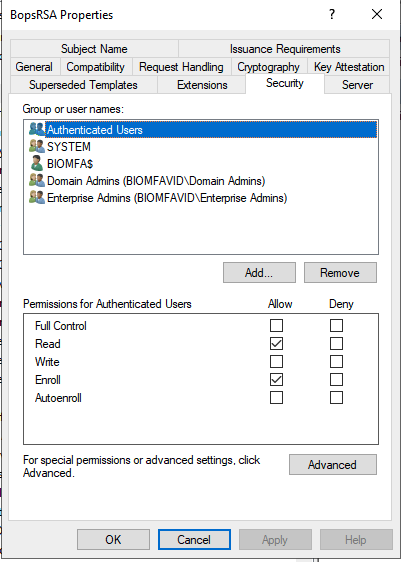401x562 pixels.
Task: Select the Authenticated Users group icon
Action: 37,129
